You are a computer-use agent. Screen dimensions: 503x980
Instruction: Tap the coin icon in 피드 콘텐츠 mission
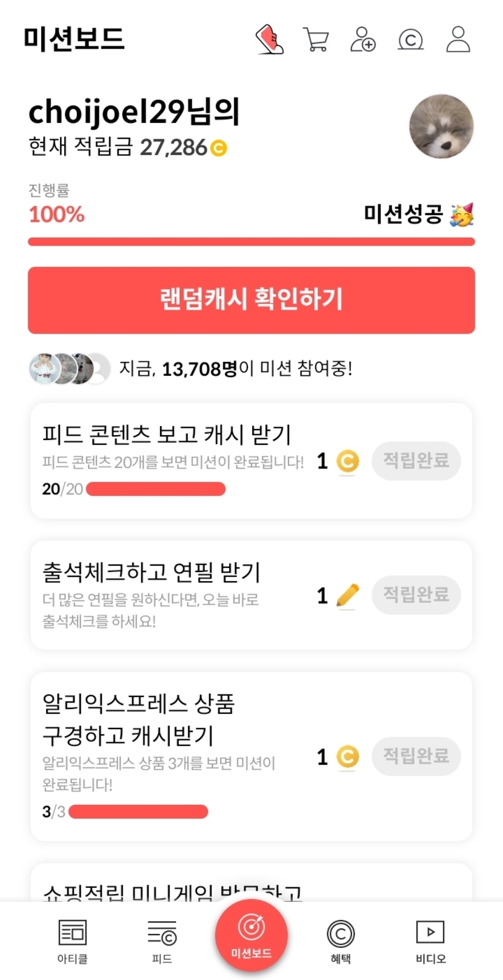point(347,462)
